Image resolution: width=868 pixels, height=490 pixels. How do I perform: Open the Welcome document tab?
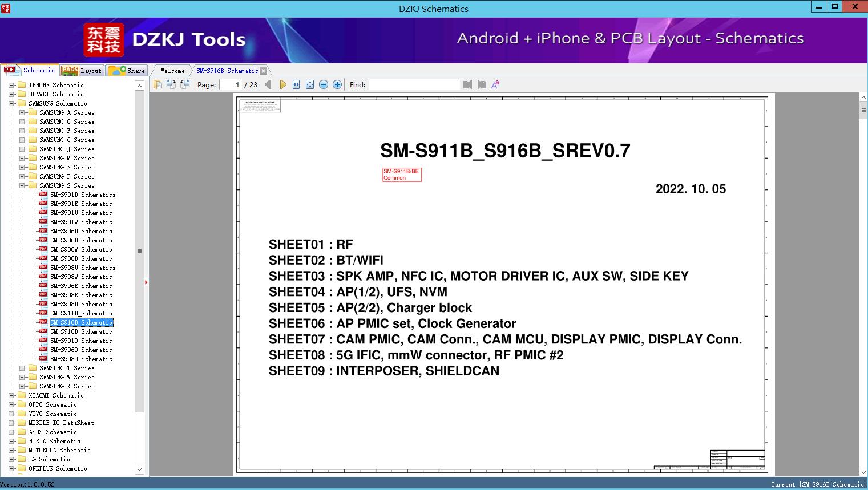click(x=172, y=71)
